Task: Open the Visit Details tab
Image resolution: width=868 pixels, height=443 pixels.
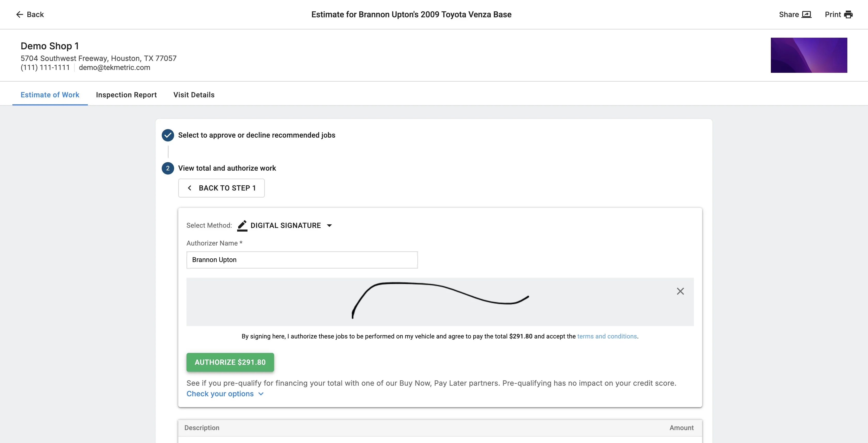Action: pyautogui.click(x=194, y=95)
